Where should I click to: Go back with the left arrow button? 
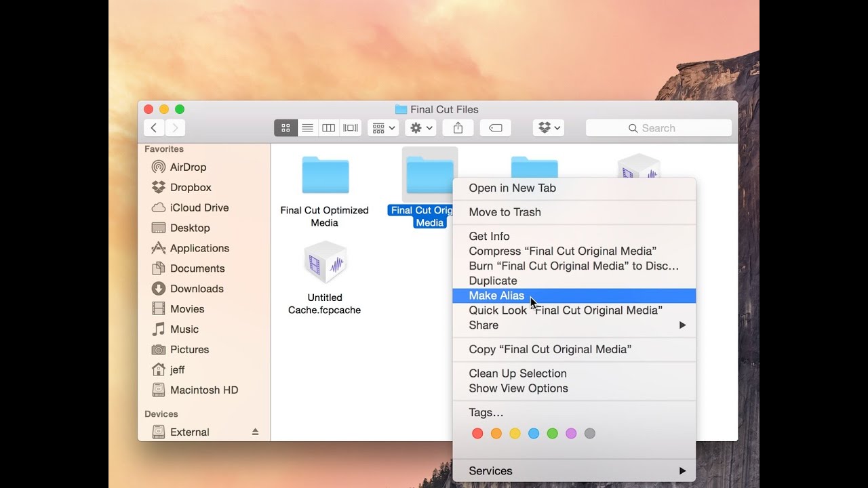point(154,127)
